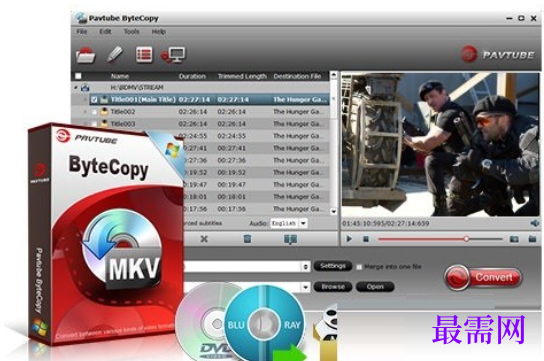This screenshot has width=544, height=361.
Task: Click the title list scrollbar up arrow
Action: [x=333, y=75]
